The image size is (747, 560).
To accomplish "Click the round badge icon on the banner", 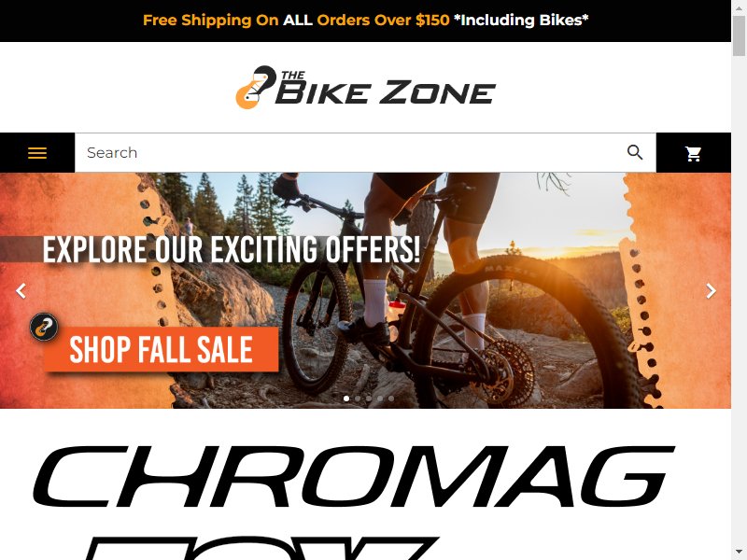I will click(44, 327).
